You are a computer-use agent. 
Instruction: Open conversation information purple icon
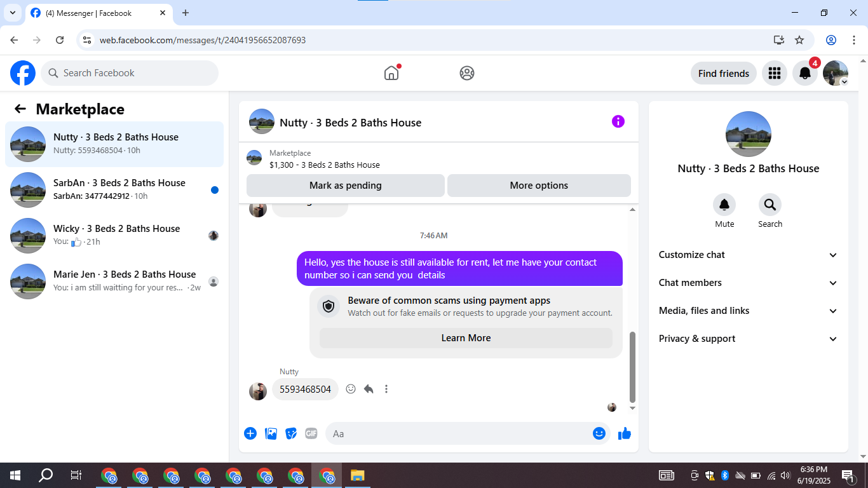pyautogui.click(x=618, y=122)
